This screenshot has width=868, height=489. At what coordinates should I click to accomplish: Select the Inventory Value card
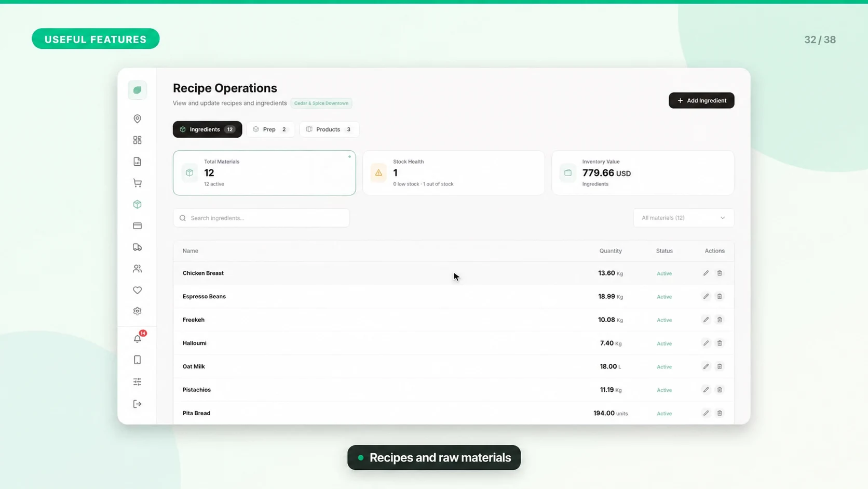click(643, 173)
